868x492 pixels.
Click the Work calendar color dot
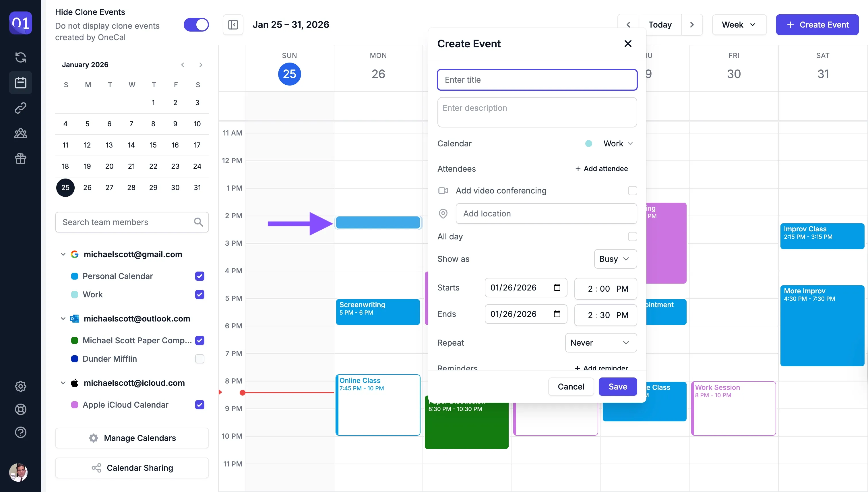[74, 294]
